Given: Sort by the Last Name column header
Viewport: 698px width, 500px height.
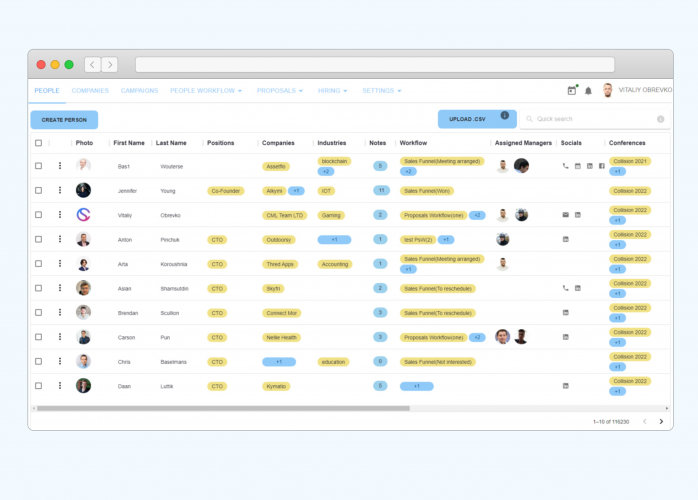Looking at the screenshot, I should point(171,143).
